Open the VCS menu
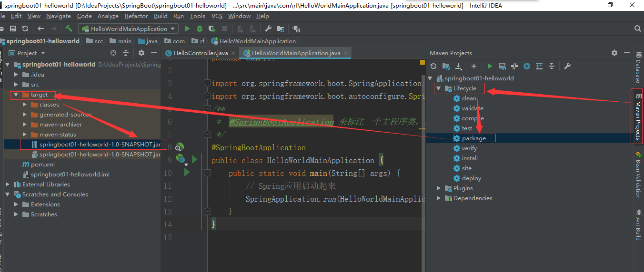644x272 pixels. coord(217,16)
